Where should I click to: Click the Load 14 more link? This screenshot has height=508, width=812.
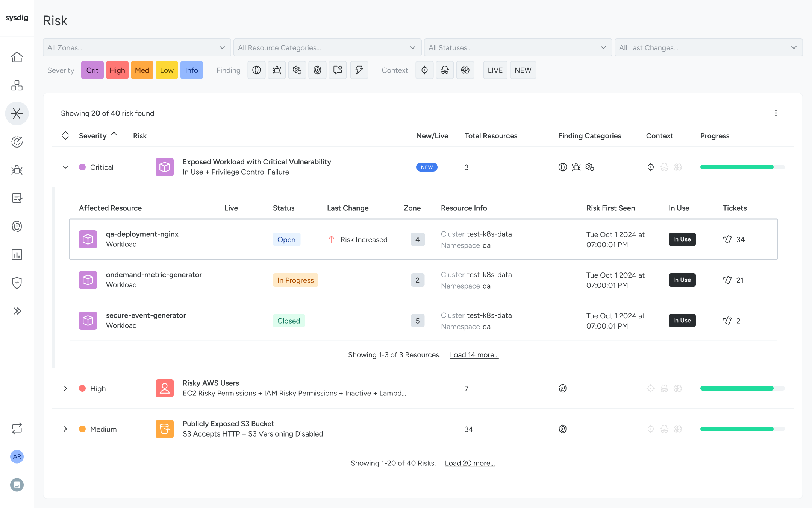pyautogui.click(x=474, y=355)
